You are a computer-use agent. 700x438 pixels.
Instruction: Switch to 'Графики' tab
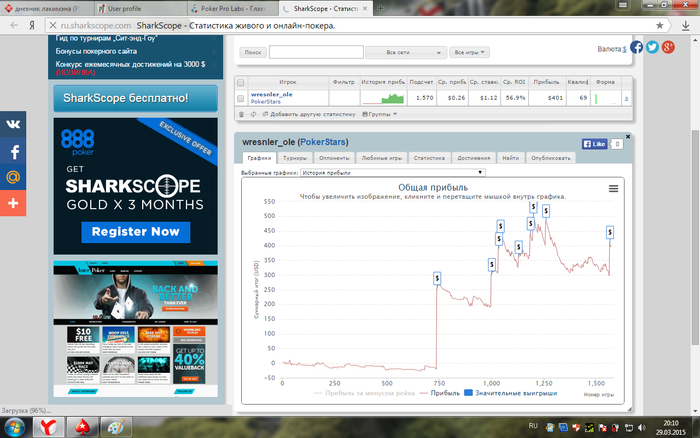tap(259, 158)
